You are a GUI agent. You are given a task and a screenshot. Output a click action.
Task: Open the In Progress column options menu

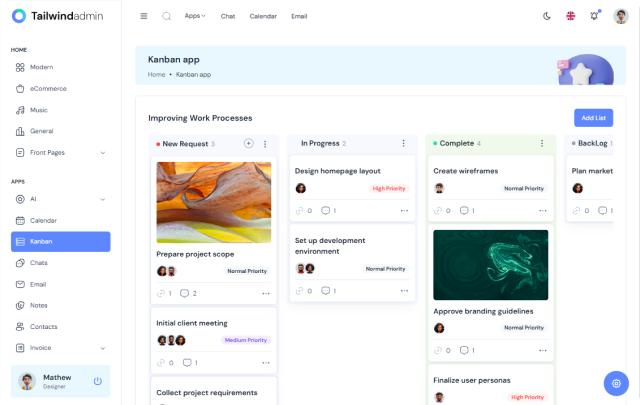[403, 143]
